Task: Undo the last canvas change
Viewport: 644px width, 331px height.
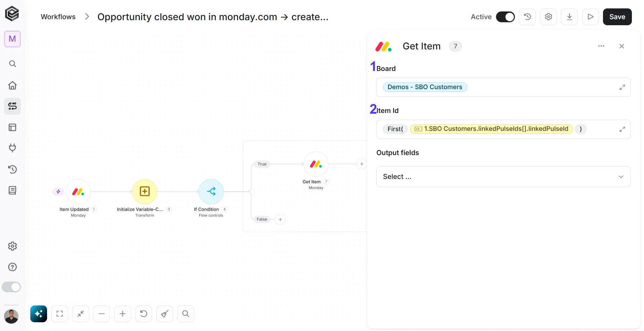Action: [x=144, y=314]
